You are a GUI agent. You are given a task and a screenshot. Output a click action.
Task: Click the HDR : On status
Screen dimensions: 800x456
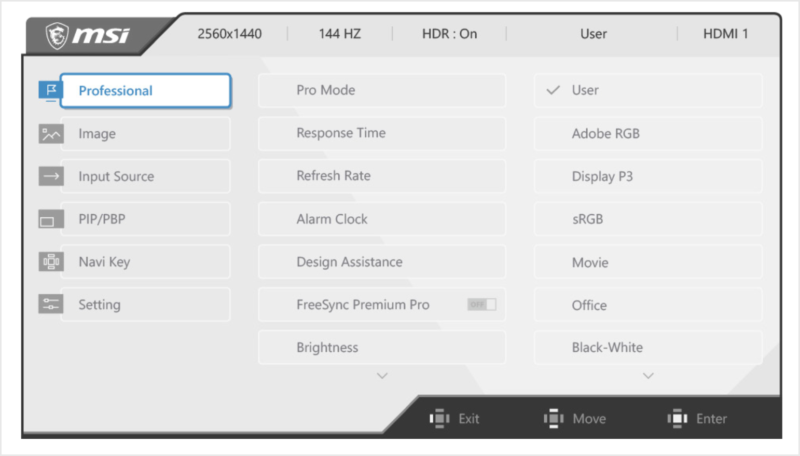coord(449,34)
